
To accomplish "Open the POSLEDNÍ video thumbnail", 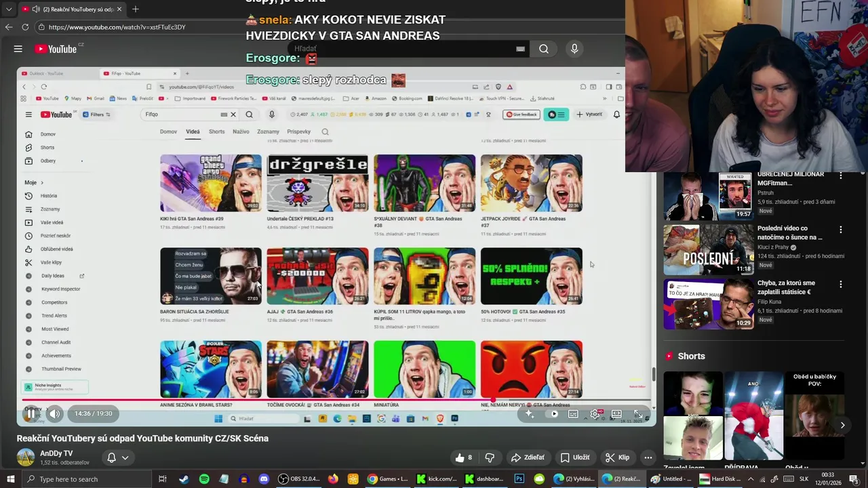I will [708, 250].
